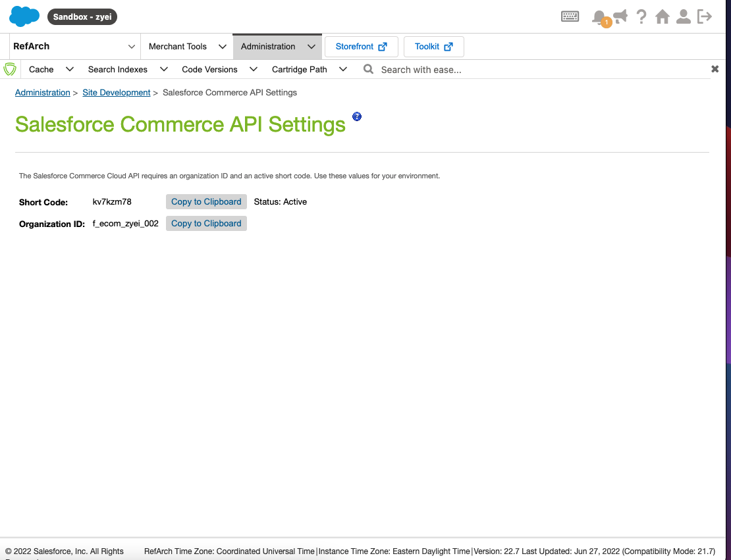Click blue help icon beside page title
Image resolution: width=731 pixels, height=560 pixels.
pos(357,116)
